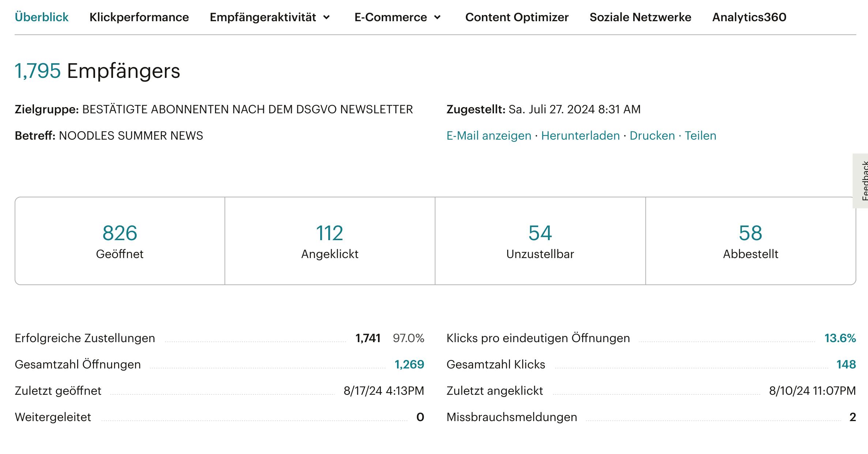Open the Überblick tab
868x454 pixels.
tap(41, 17)
